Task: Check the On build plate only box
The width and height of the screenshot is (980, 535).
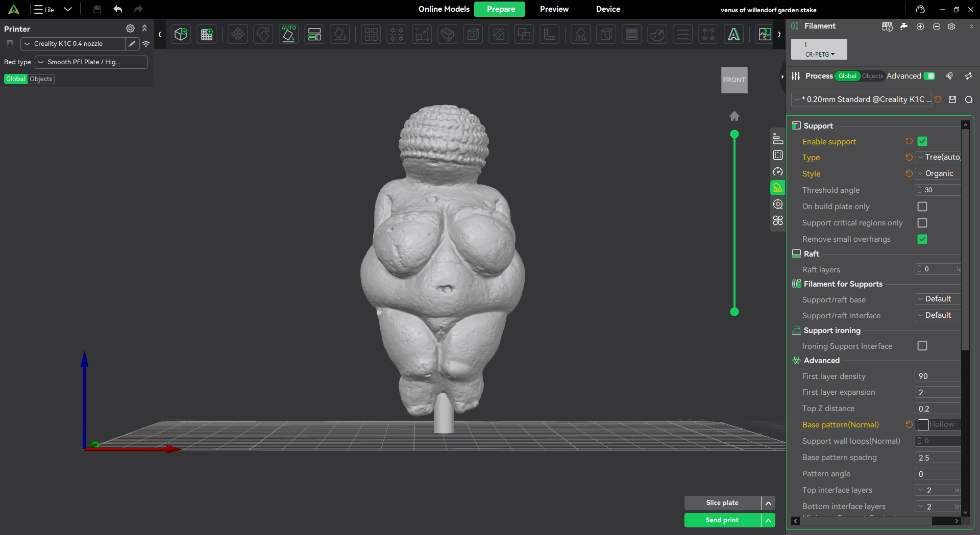Action: tap(922, 207)
